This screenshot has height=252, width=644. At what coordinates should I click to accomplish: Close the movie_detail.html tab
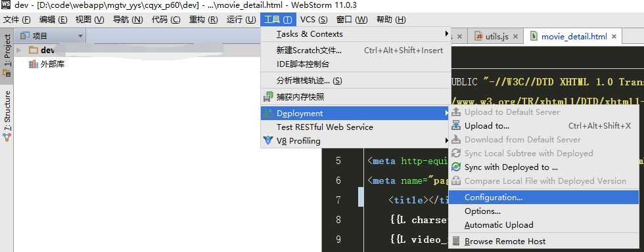[x=614, y=37]
